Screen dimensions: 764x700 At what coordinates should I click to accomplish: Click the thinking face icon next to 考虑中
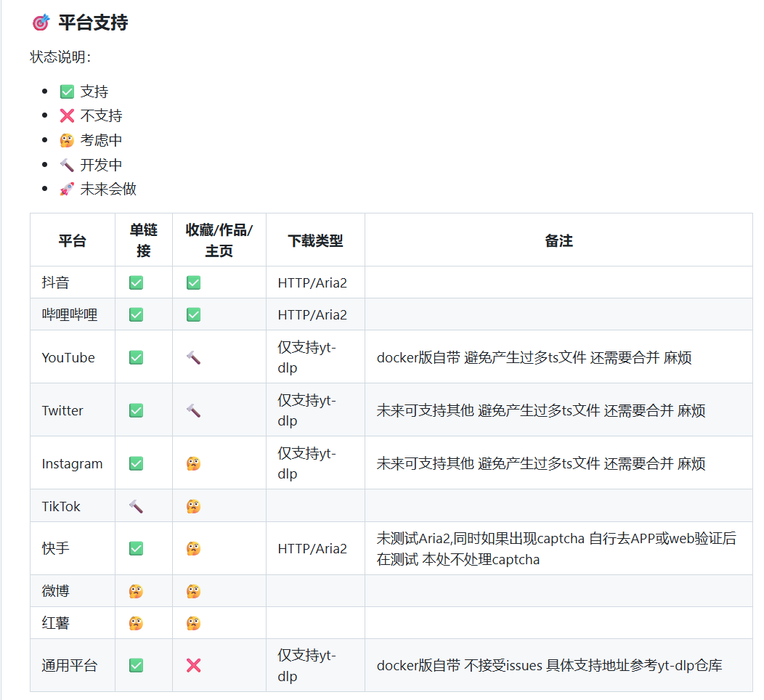pyautogui.click(x=67, y=140)
